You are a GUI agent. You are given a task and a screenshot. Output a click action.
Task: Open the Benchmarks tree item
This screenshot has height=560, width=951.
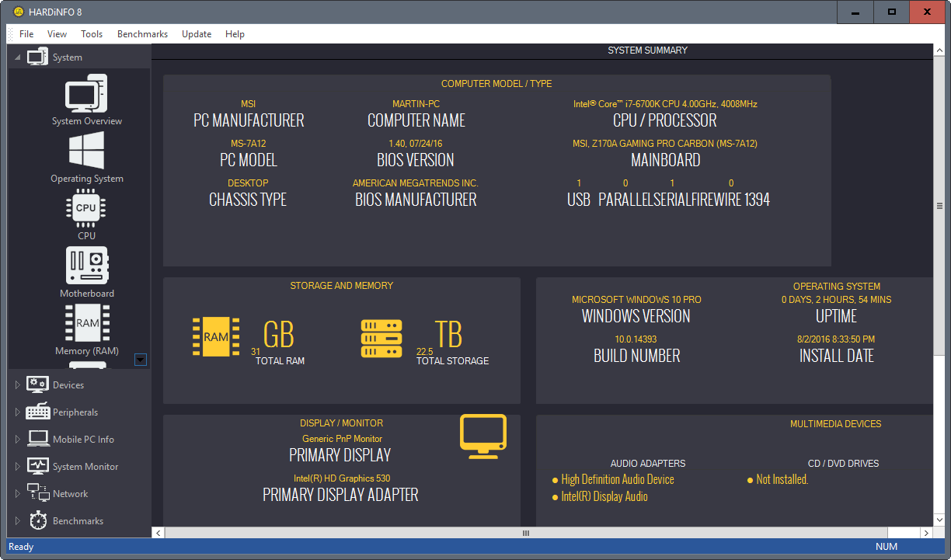78,521
